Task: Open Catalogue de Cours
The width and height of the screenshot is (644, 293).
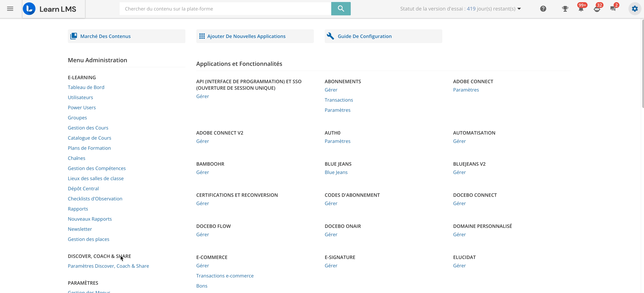Action: pos(90,138)
